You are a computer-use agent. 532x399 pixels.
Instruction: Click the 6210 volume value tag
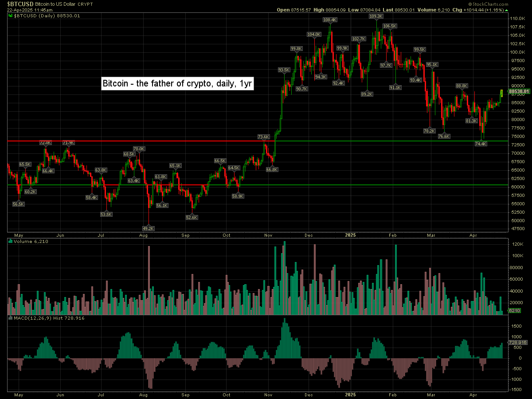514,311
